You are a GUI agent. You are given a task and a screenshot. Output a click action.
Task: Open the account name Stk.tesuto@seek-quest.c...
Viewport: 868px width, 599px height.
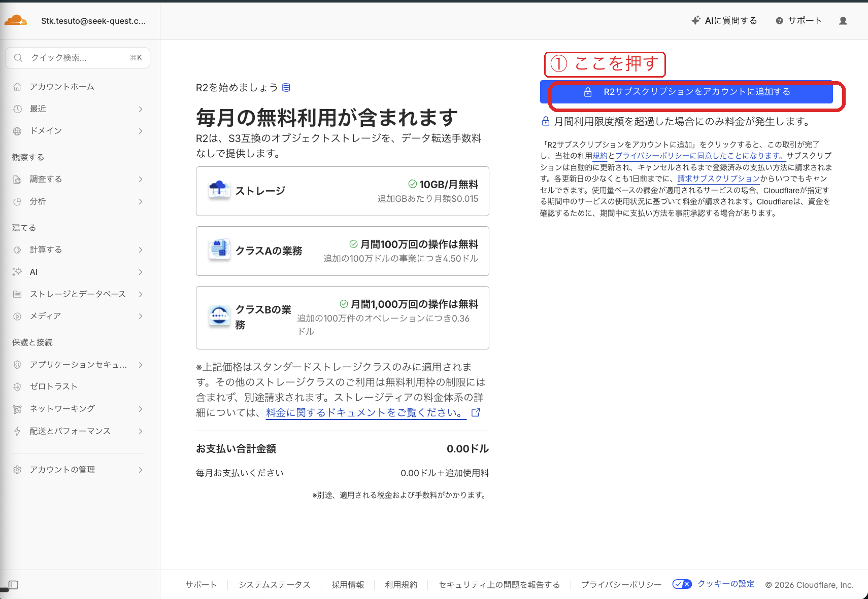tap(93, 21)
